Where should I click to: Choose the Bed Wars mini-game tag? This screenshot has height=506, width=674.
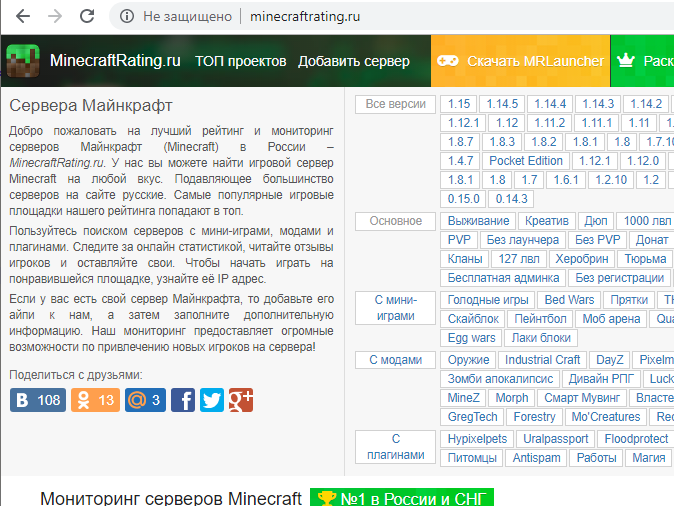[x=569, y=300]
